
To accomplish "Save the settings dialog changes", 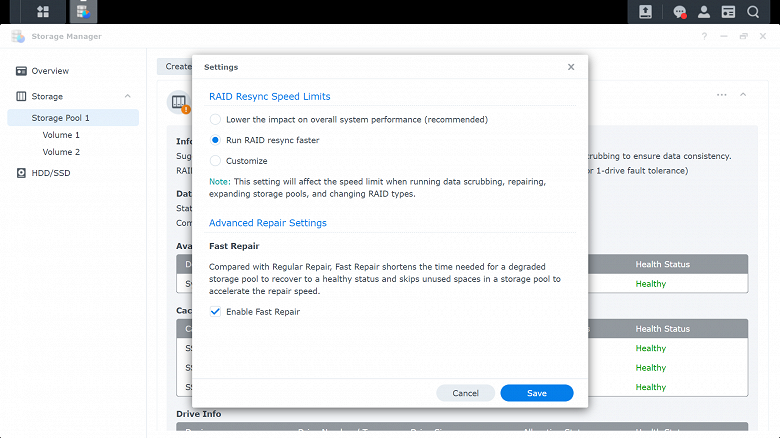I will (x=537, y=393).
